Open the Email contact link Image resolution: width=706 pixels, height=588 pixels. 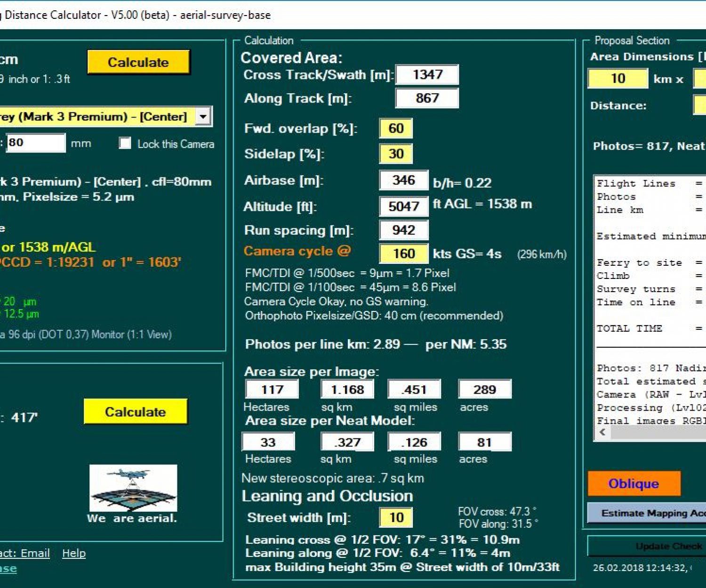(35, 553)
